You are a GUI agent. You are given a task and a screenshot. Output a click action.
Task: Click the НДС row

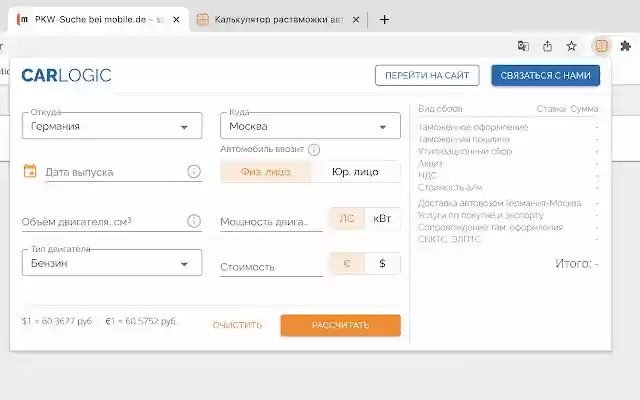tap(508, 176)
